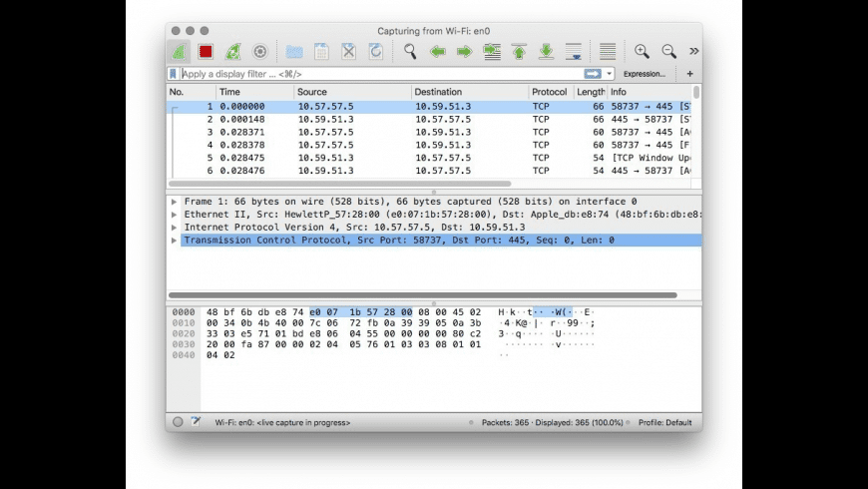Sort by the Length column header
Screen dimensions: 868x489
click(590, 92)
